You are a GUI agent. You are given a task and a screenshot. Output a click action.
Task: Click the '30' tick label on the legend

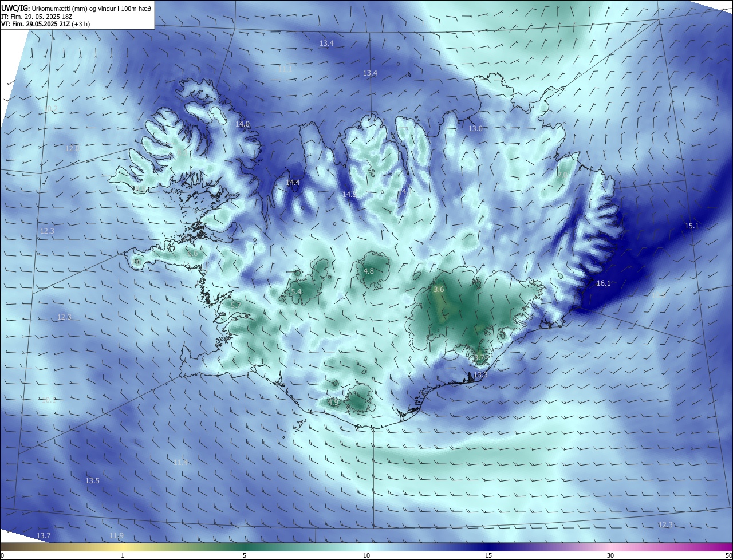tap(610, 555)
